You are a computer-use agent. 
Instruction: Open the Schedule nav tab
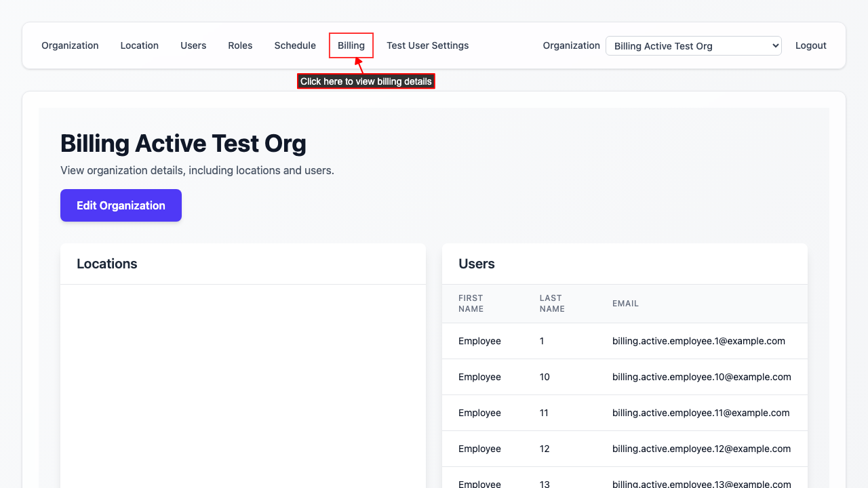[295, 45]
